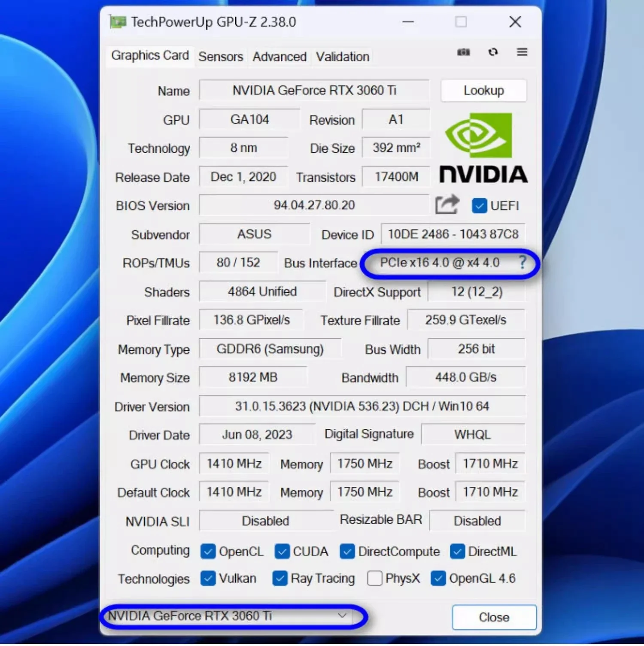This screenshot has height=646, width=644.
Task: Uncheck the Vulkan checkbox
Action: click(208, 579)
